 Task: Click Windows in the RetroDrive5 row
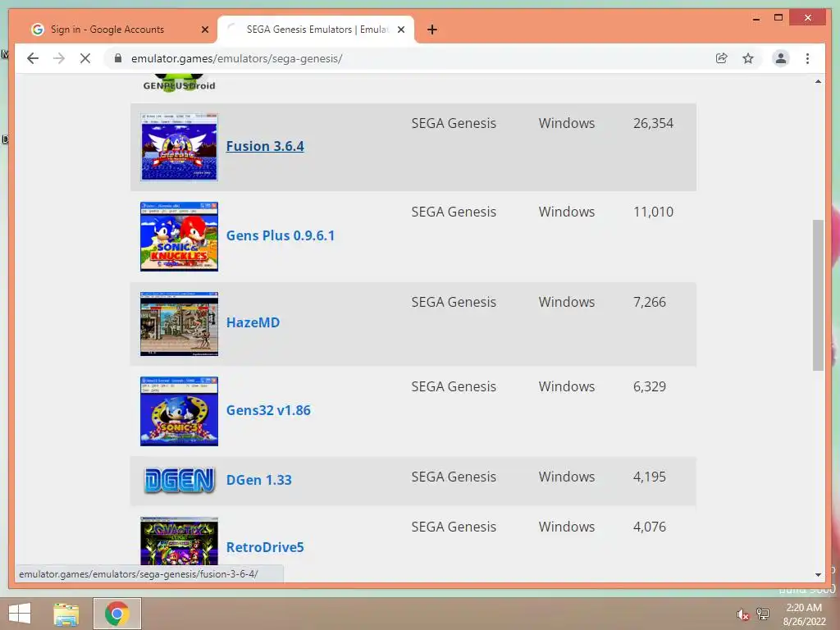coord(567,527)
